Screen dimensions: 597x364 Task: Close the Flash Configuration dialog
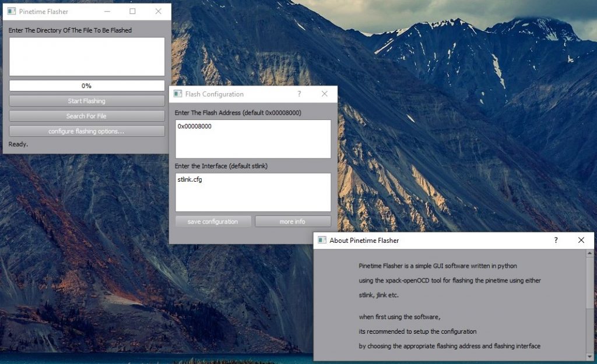[x=325, y=94]
